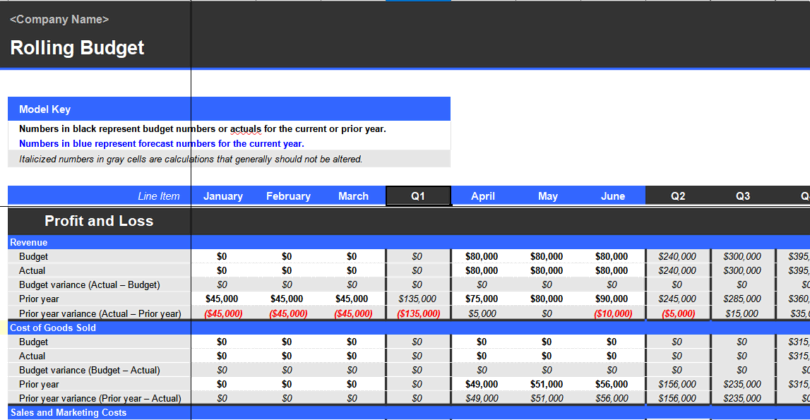Select May COGS Prior year $51,000 cell
Viewport: 810px width, 420px height.
pos(548,384)
